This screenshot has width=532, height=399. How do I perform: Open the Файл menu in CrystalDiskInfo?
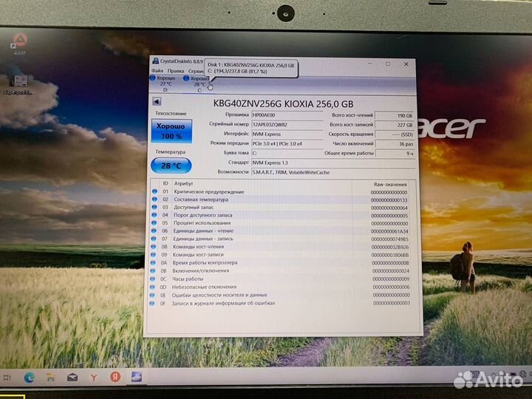pos(157,71)
